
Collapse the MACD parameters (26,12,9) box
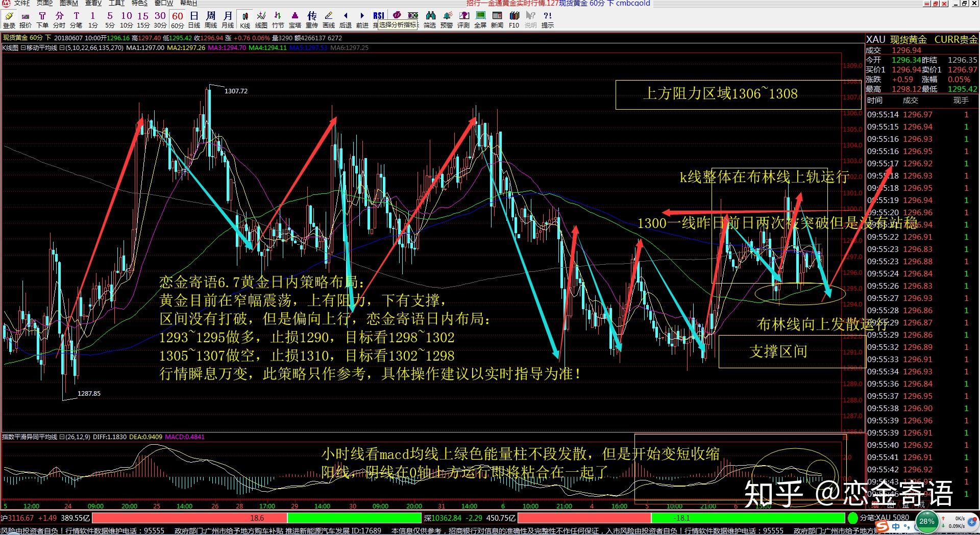click(x=62, y=437)
